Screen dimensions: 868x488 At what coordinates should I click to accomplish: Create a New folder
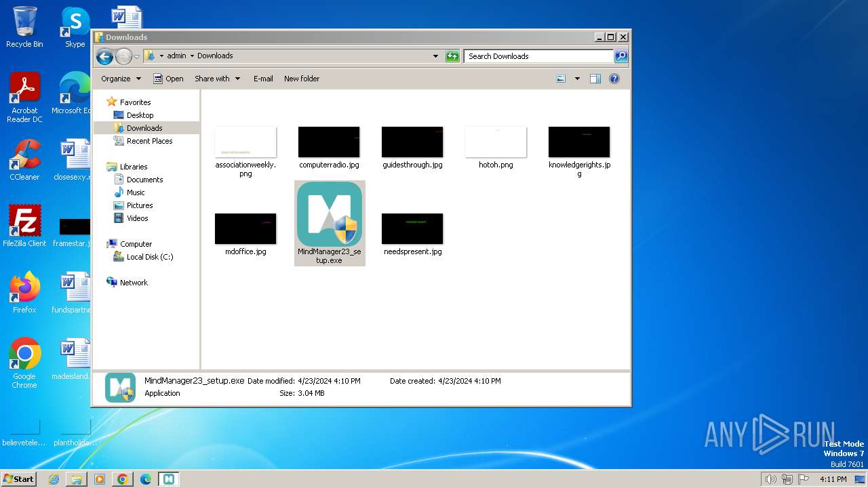pyautogui.click(x=302, y=79)
